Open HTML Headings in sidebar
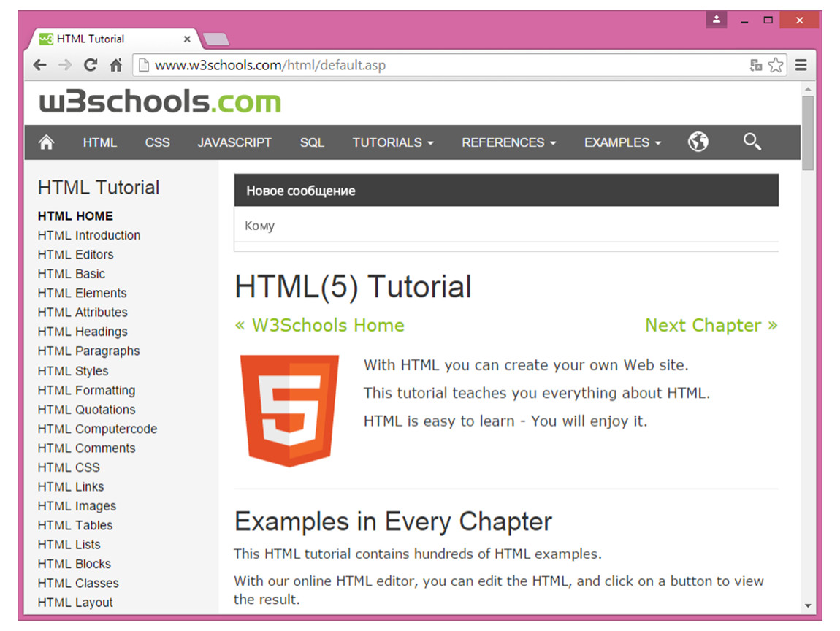The image size is (840, 631). pos(83,332)
